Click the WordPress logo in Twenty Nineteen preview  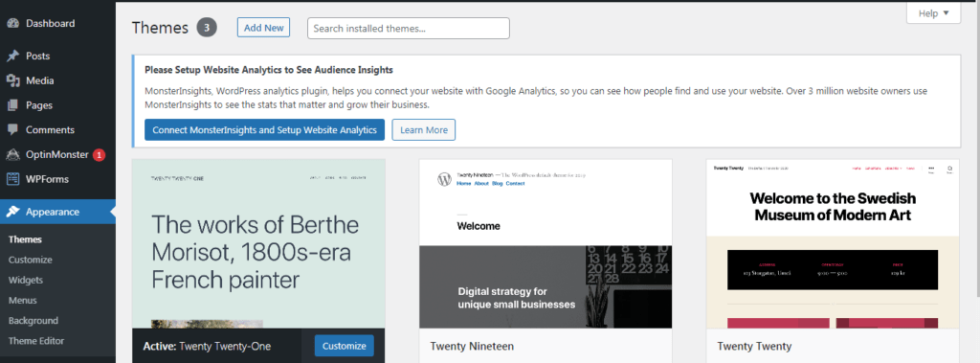pyautogui.click(x=444, y=180)
